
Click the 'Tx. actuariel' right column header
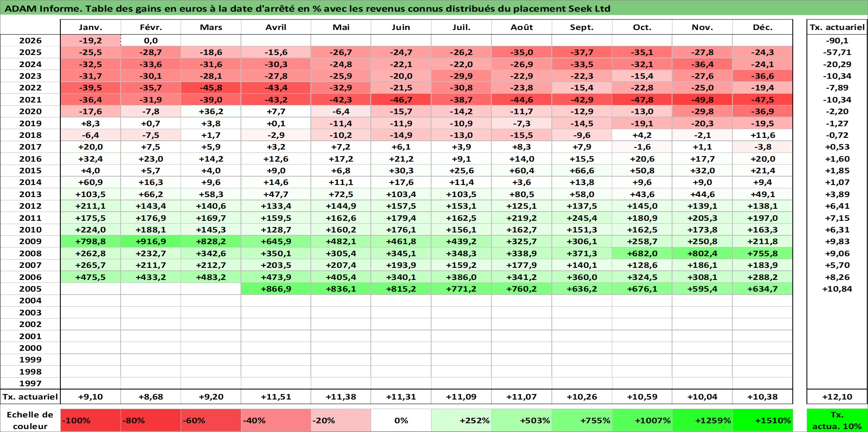837,27
